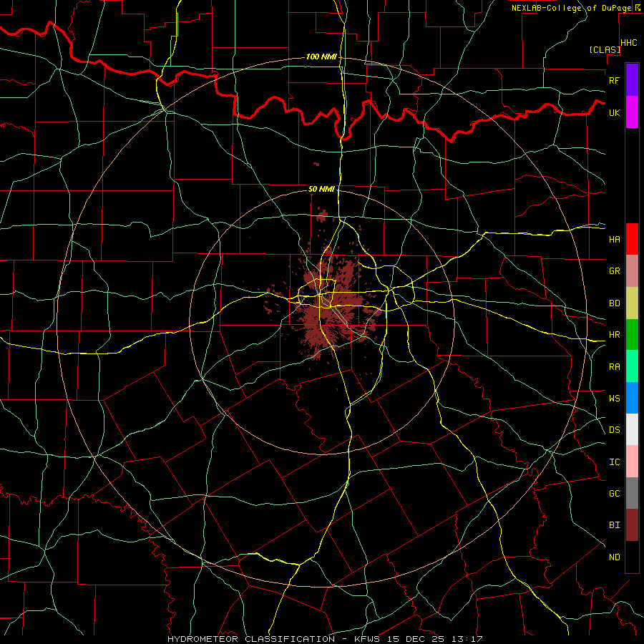Click the black ND legend swatch
The height and width of the screenshot is (644, 644).
point(632,557)
